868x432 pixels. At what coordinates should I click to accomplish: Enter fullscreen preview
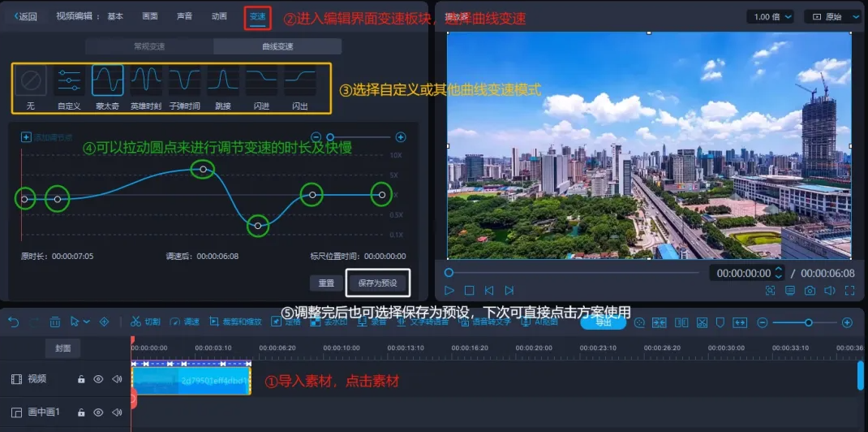click(x=849, y=290)
